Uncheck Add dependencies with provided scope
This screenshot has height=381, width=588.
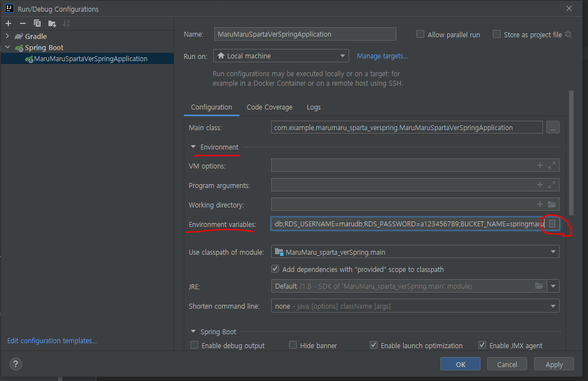pos(275,269)
